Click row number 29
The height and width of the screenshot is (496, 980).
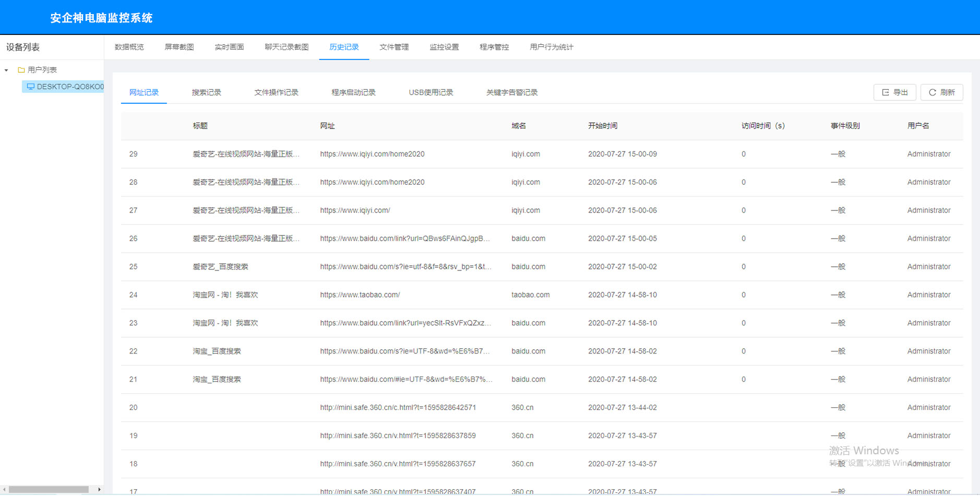tap(134, 154)
